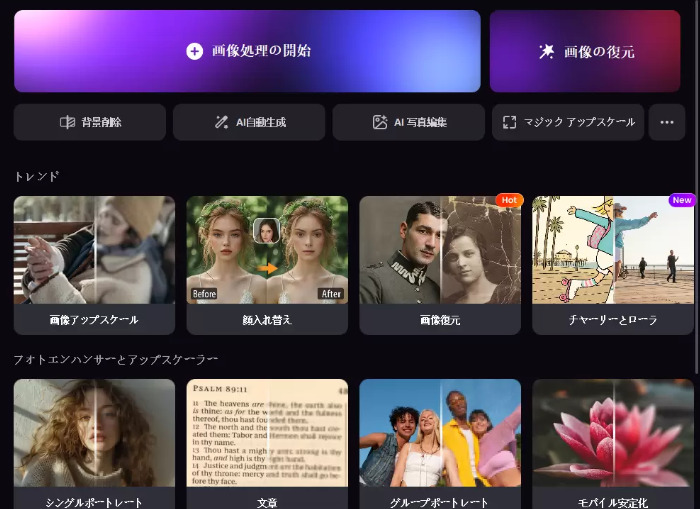Open the シングルポートレート curly hair thumbnail
This screenshot has width=700, height=509.
click(94, 433)
